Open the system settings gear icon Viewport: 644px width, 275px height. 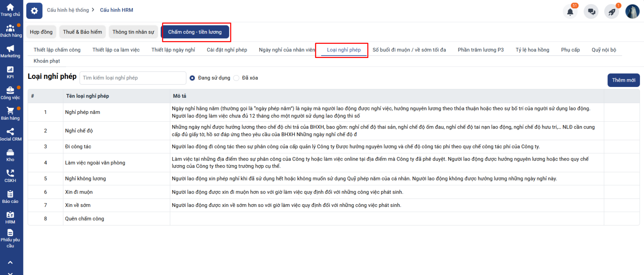click(34, 11)
